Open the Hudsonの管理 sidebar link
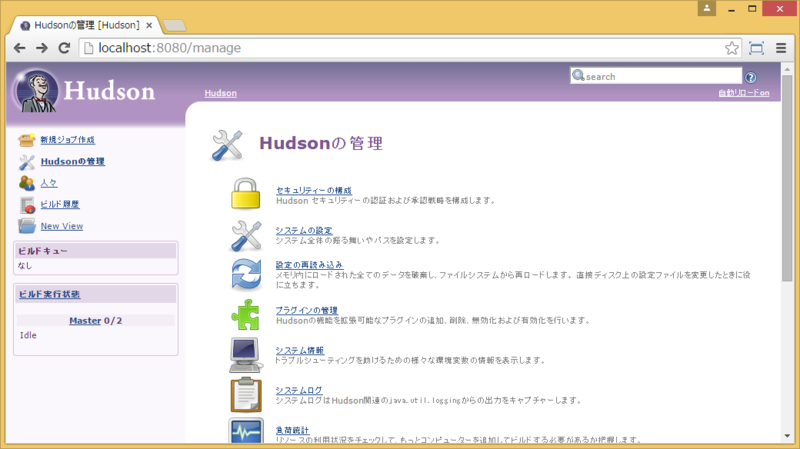 [72, 161]
